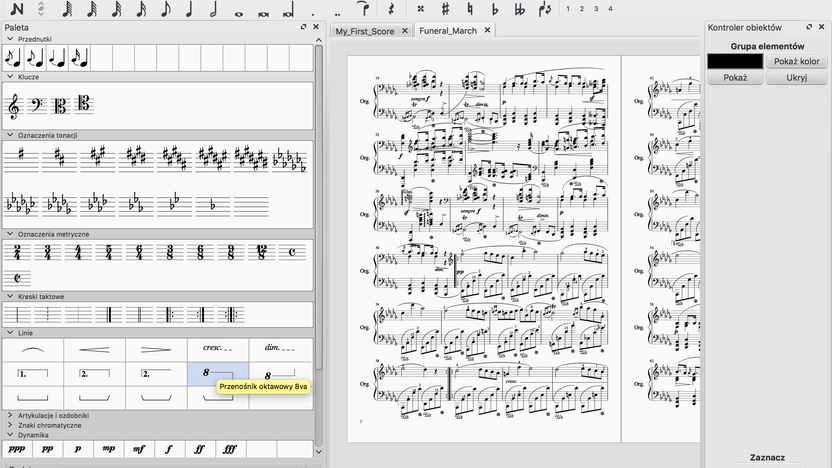Select the common time C signature
The height and width of the screenshot is (468, 832).
pos(292,253)
